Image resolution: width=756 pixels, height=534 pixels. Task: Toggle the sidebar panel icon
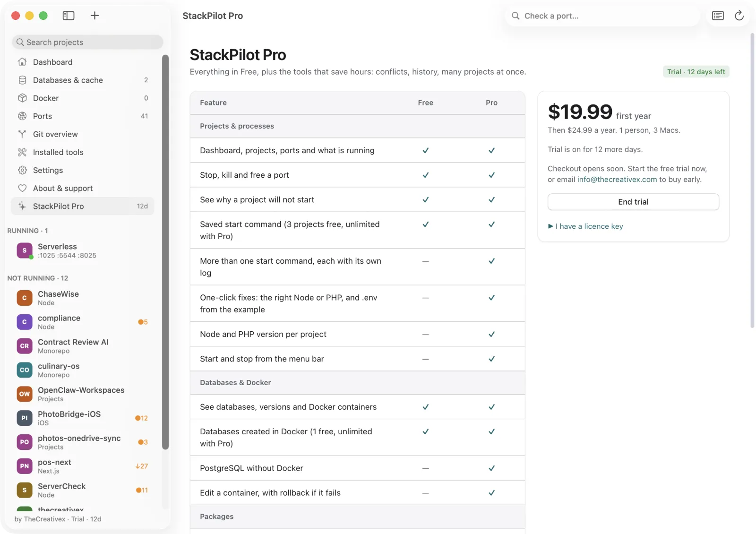coord(69,16)
